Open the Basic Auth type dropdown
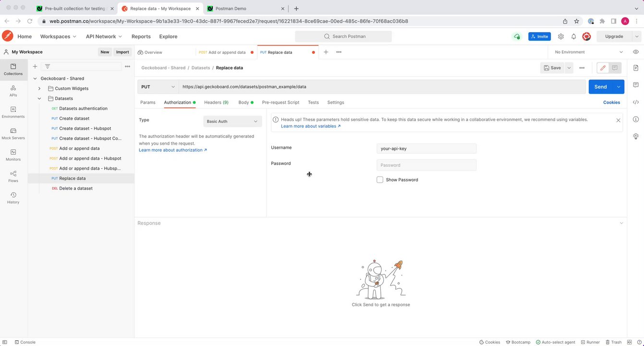Screen dimensions: 644x346 232,122
